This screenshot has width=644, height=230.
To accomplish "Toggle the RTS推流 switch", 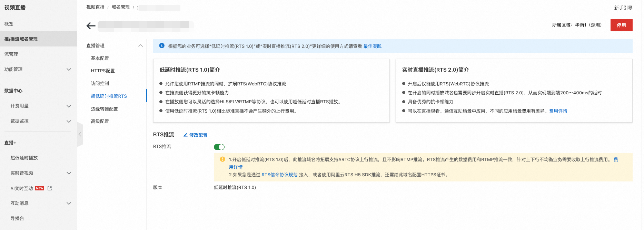I will pos(219,147).
